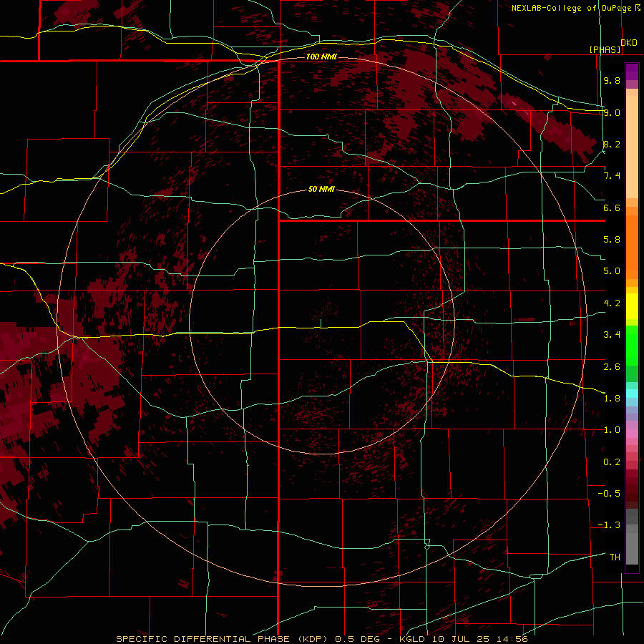Click the -1.3 value on the color scale
This screenshot has width=644, height=644.
pyautogui.click(x=609, y=525)
